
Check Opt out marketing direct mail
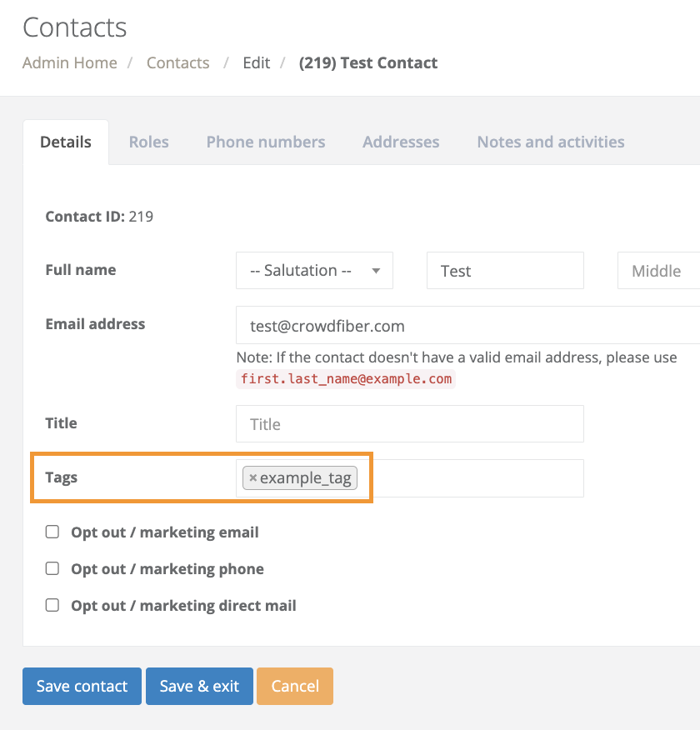point(52,605)
